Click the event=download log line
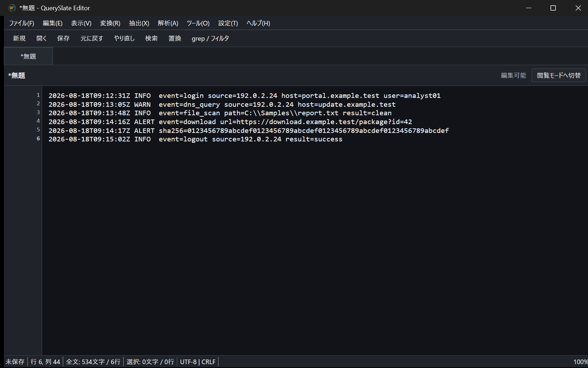This screenshot has height=368, width=588. 230,122
